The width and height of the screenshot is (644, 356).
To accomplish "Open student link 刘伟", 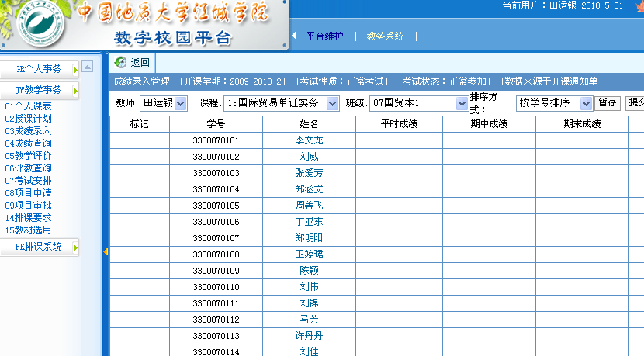I will 309,287.
